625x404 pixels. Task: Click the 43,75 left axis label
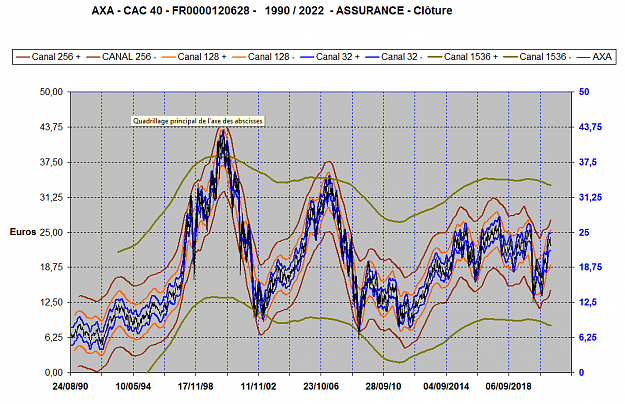[51, 127]
